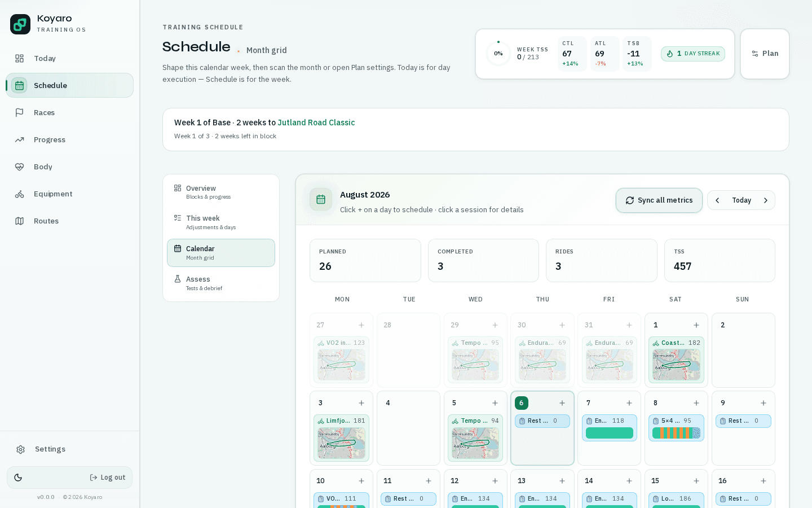Open Equipment via the bike icon
The image size is (812, 508).
[x=19, y=194]
